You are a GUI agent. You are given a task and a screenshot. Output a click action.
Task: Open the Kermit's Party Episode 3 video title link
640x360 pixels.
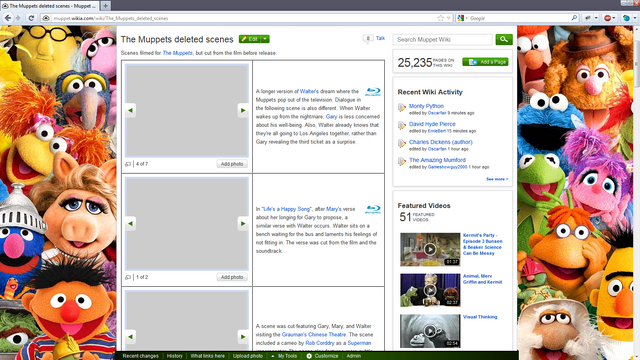(x=482, y=244)
